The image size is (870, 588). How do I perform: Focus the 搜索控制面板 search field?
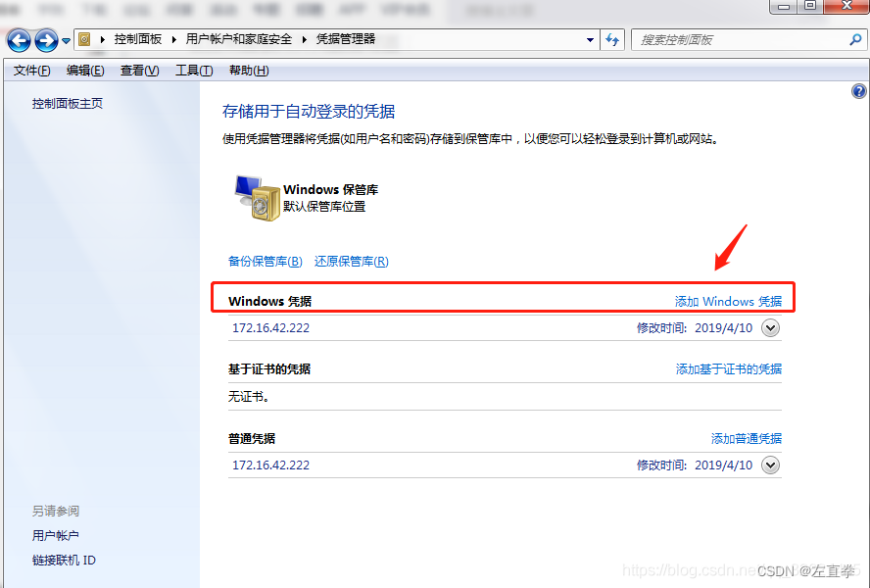742,40
